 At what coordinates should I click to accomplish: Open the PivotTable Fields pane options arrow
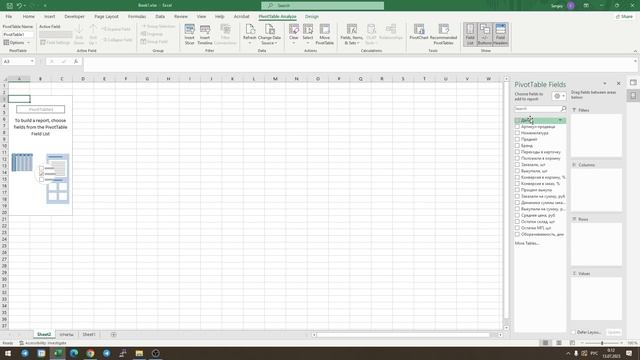pos(604,84)
